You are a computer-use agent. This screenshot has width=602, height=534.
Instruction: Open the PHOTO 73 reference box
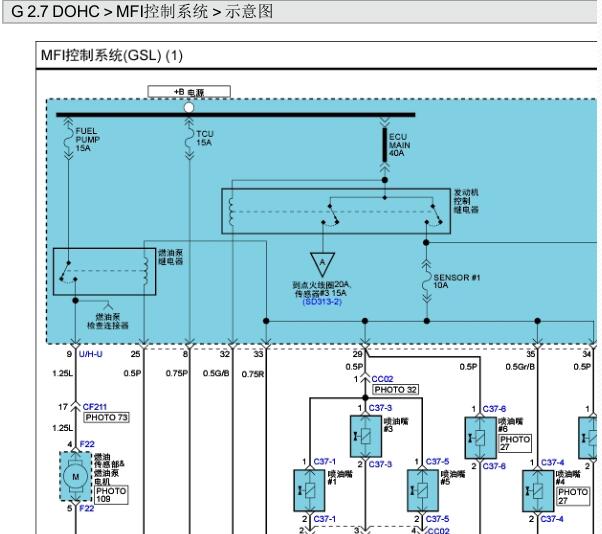click(107, 417)
